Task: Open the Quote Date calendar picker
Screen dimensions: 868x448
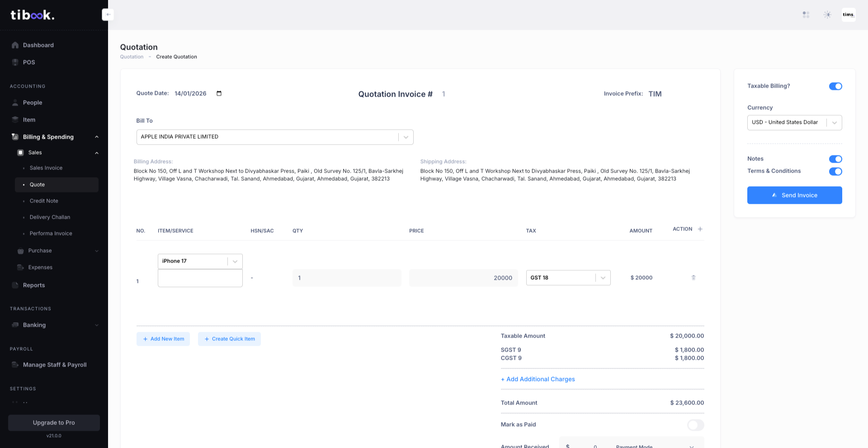Action: 218,94
